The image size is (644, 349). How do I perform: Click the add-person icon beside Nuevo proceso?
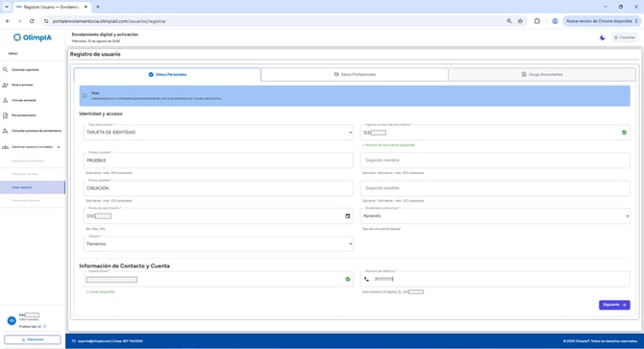[x=6, y=85]
